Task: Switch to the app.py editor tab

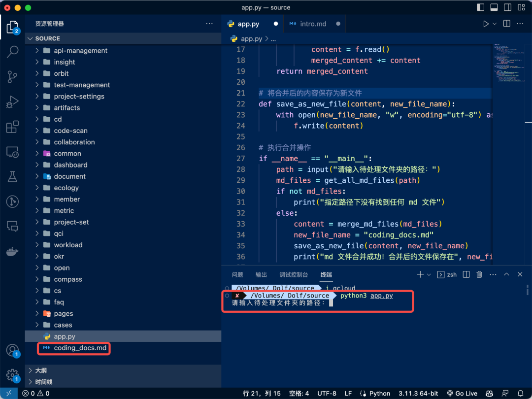Action: point(252,24)
